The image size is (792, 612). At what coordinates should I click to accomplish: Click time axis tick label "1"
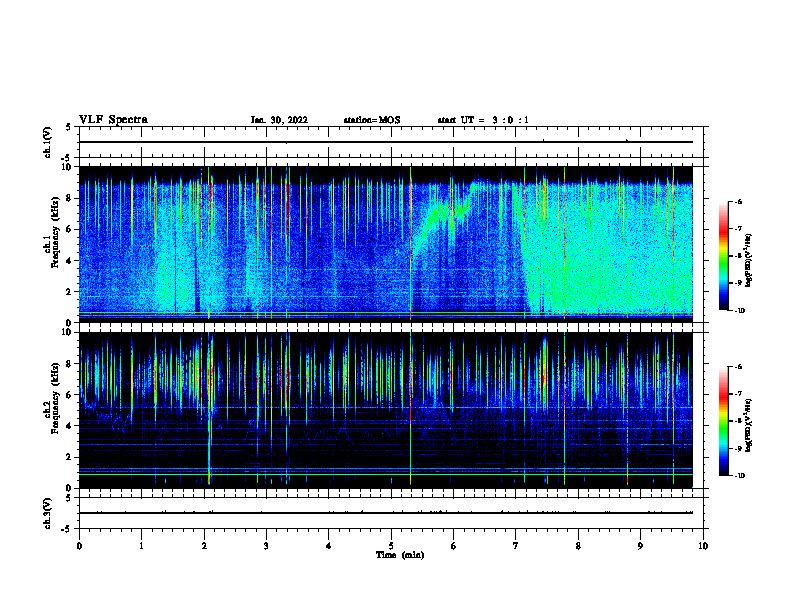141,546
